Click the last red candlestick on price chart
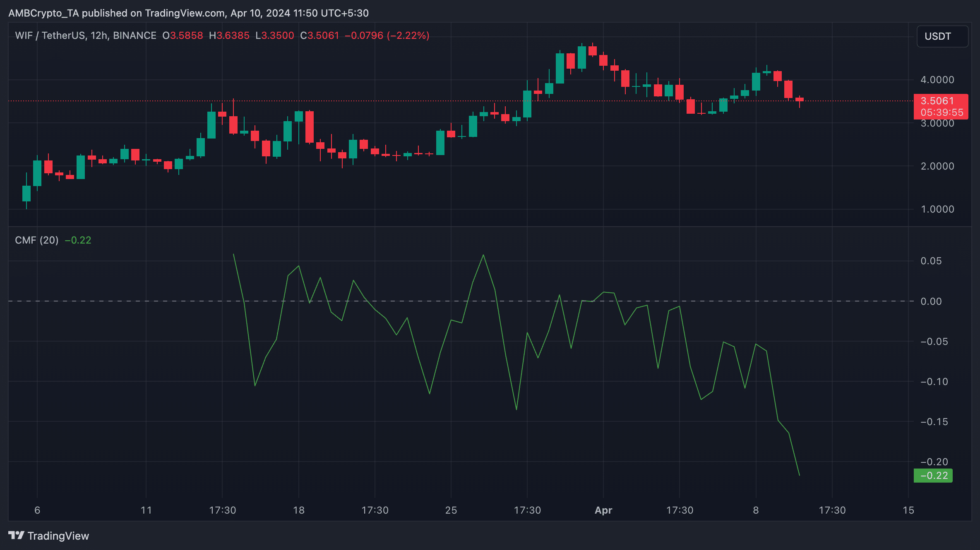The height and width of the screenshot is (550, 980). (x=800, y=100)
